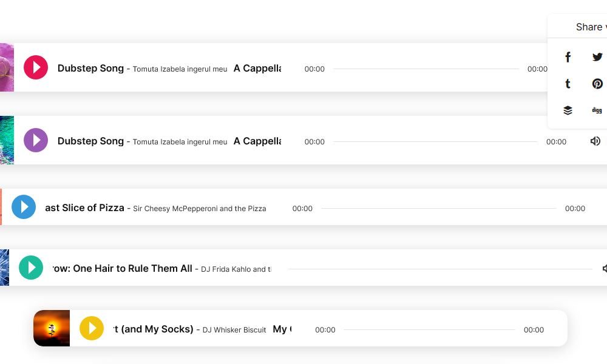Share on Tumblr

click(568, 84)
